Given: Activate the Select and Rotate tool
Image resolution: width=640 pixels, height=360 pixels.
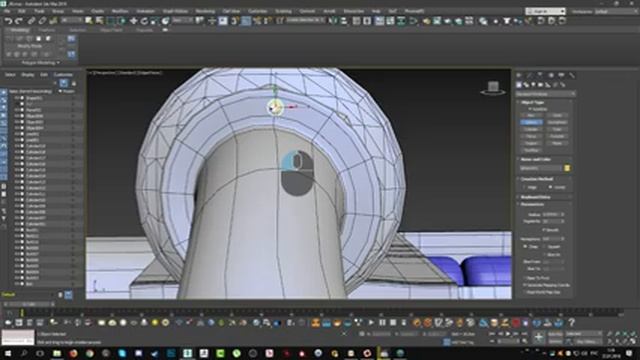Looking at the screenshot, I should click(144, 21).
